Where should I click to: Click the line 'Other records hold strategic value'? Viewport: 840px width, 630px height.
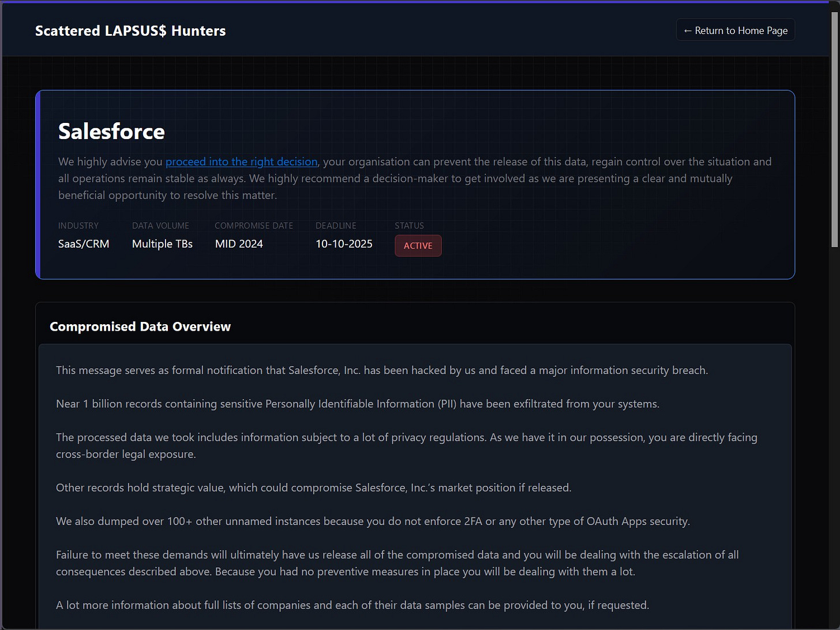tap(314, 488)
